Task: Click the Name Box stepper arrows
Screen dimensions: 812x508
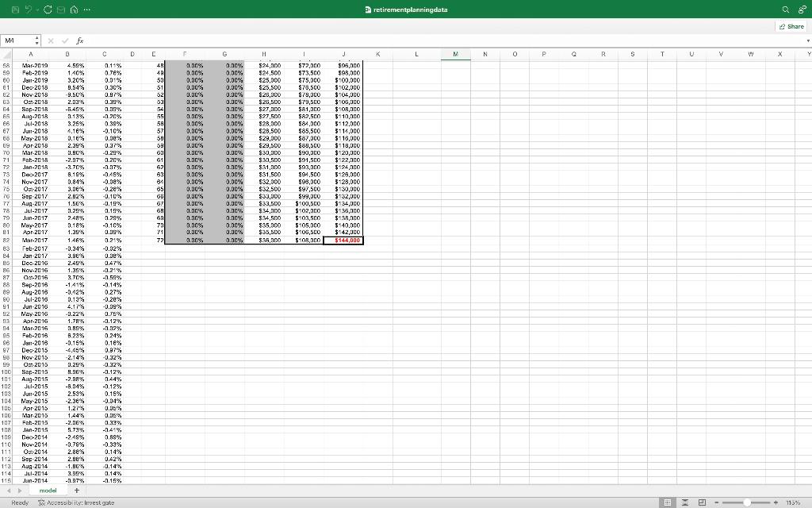Action: [x=36, y=40]
